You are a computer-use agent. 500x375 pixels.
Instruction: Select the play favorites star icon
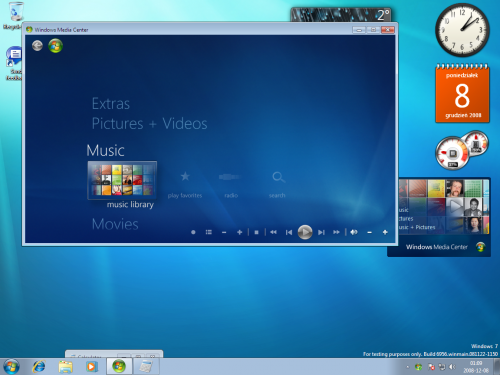tap(185, 176)
